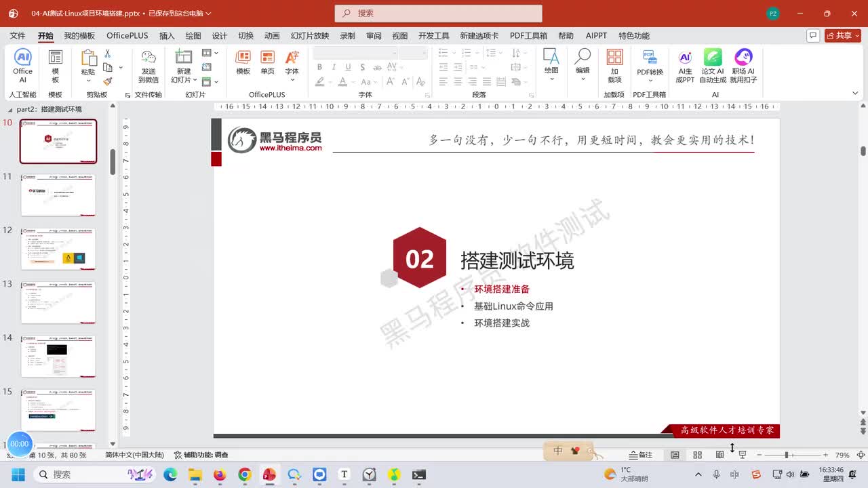Collapse the ribbon with chevron
Viewport: 868px width, 488px height.
(854, 94)
